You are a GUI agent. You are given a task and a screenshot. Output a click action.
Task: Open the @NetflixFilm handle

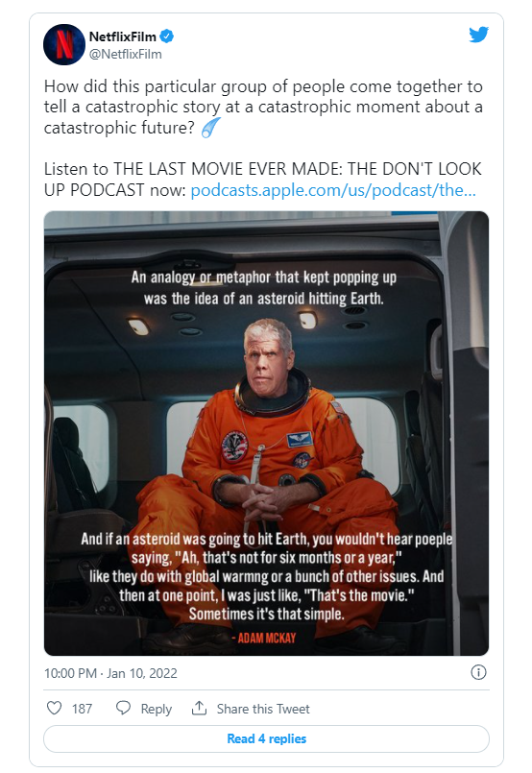[x=125, y=54]
